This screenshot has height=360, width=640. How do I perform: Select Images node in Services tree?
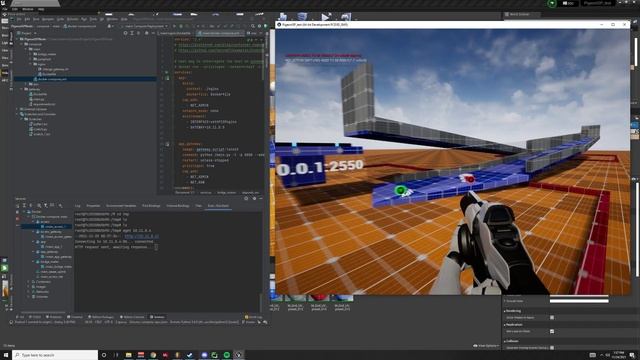[x=41, y=287]
